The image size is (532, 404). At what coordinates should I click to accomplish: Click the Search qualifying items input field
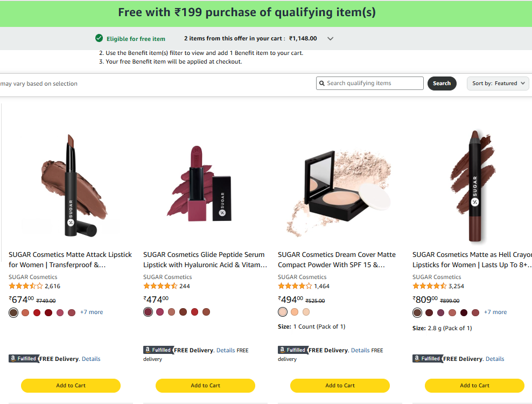pyautogui.click(x=370, y=83)
